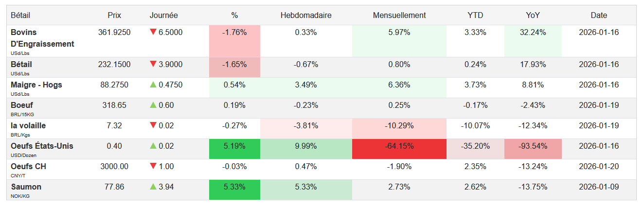Screen dimensions: 644x208
Task: Open the Saumon commodity link
Action: [x=26, y=187]
